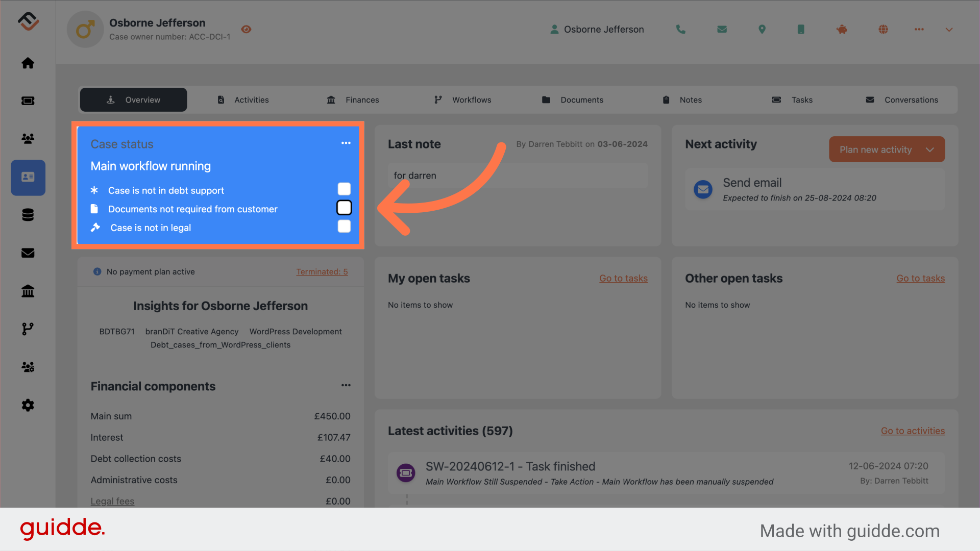
Task: Follow Go to tasks under Other open tasks
Action: click(x=920, y=279)
